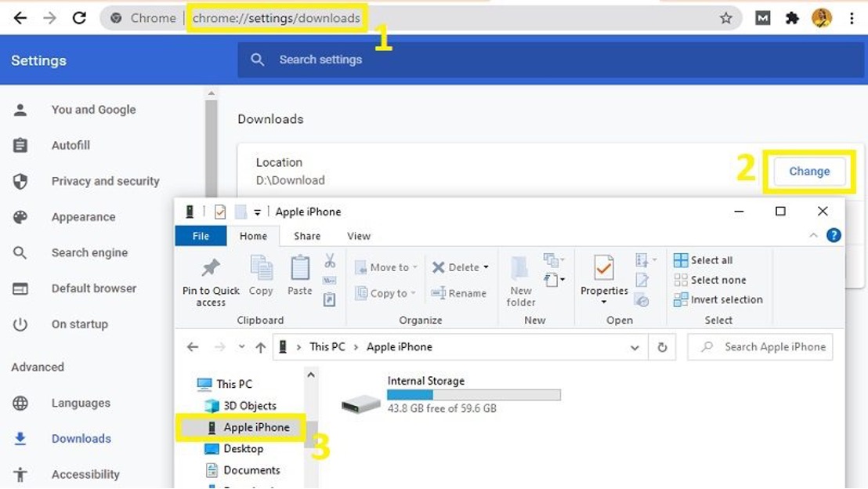Click the Rename ribbon button
868x489 pixels.
click(459, 294)
